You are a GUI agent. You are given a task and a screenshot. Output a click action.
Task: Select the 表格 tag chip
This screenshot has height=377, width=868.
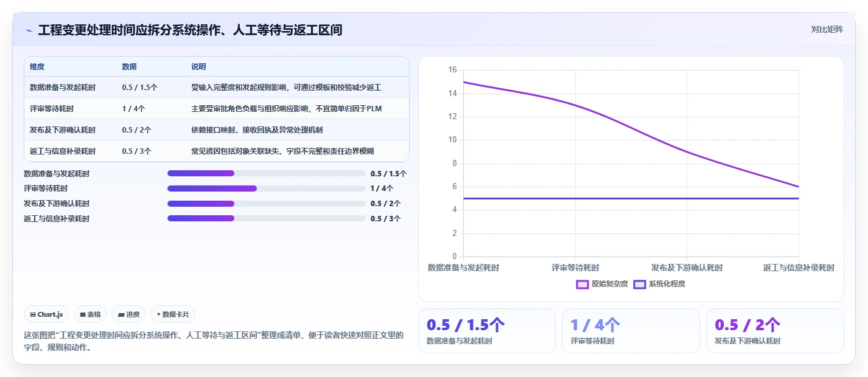click(90, 314)
